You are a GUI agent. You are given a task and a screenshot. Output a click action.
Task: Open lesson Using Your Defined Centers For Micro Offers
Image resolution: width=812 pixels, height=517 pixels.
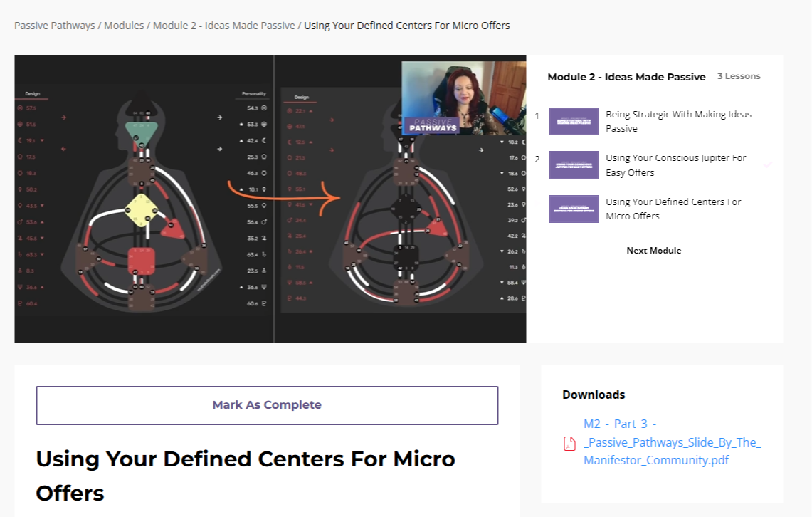tap(673, 209)
